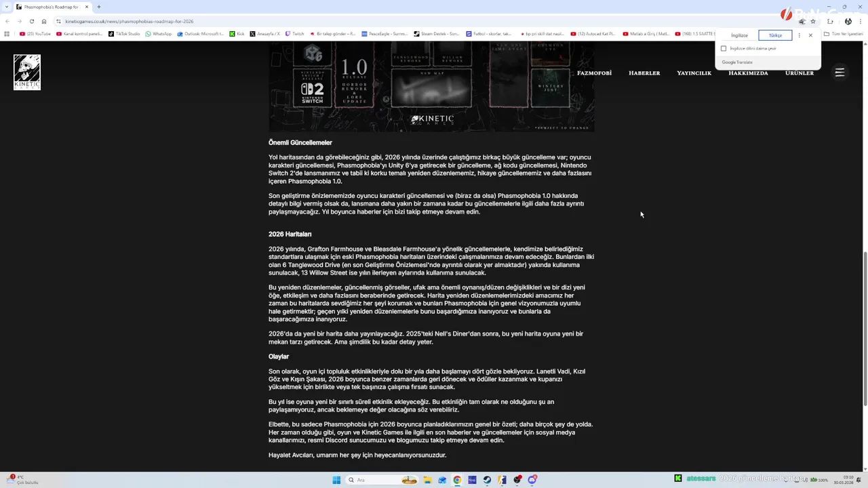This screenshot has width=868, height=488.
Task: Click the taskbar search box 'Ara'
Action: [x=381, y=480]
